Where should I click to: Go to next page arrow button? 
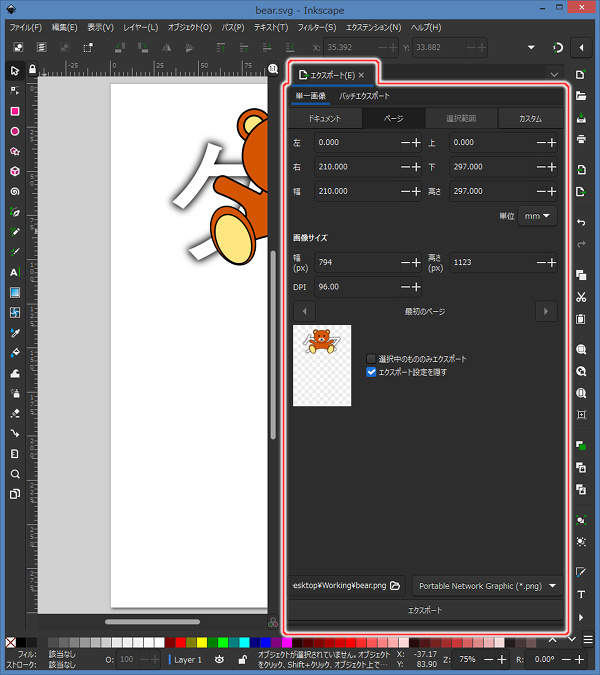point(546,311)
